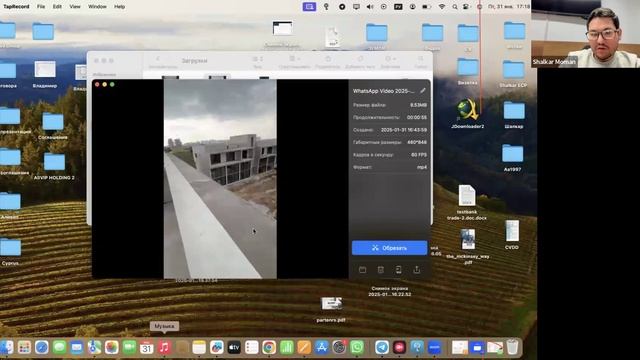Open Calendar showing 31 in the Dock
The image size is (640, 360).
147,347
